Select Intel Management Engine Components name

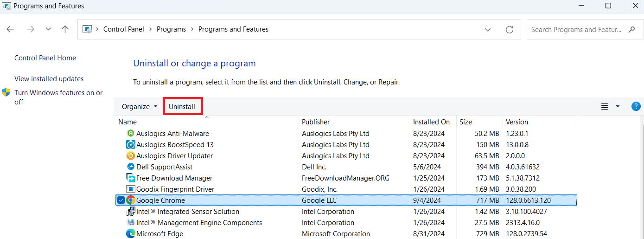point(199,223)
